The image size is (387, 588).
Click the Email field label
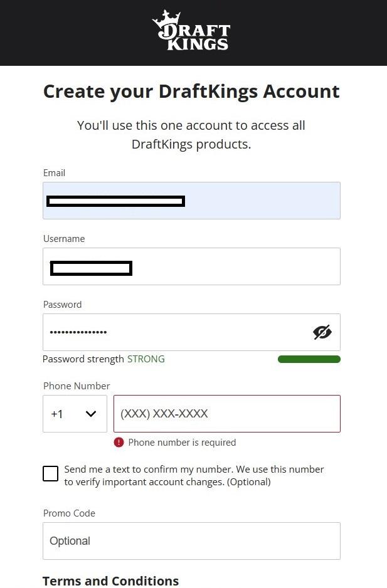[54, 173]
